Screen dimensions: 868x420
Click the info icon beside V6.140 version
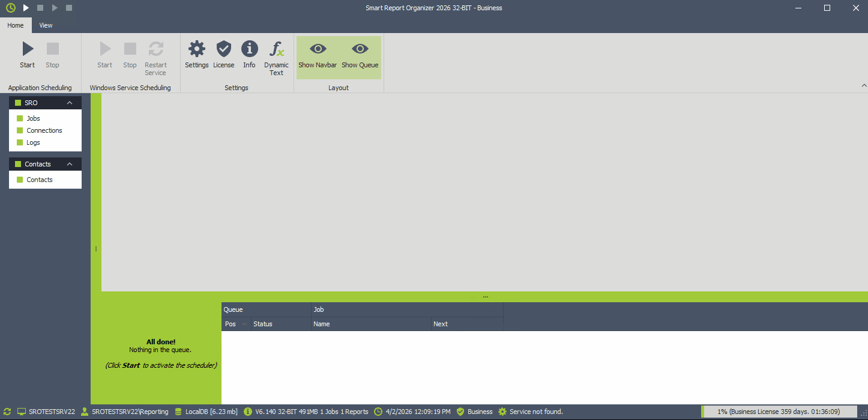pos(248,412)
